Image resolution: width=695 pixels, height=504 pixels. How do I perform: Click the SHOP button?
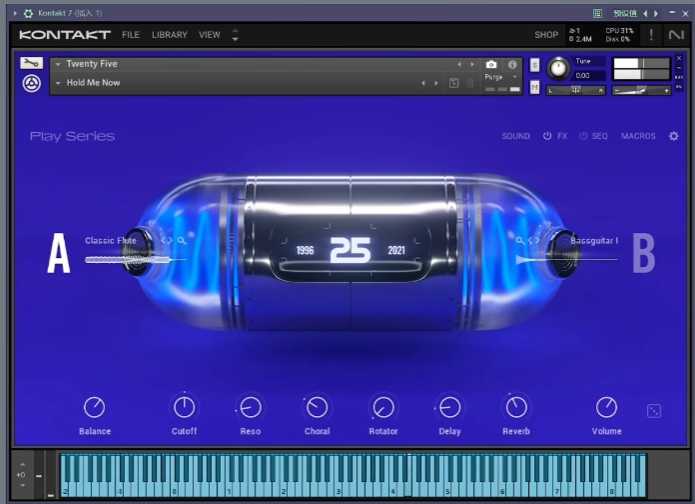(546, 35)
